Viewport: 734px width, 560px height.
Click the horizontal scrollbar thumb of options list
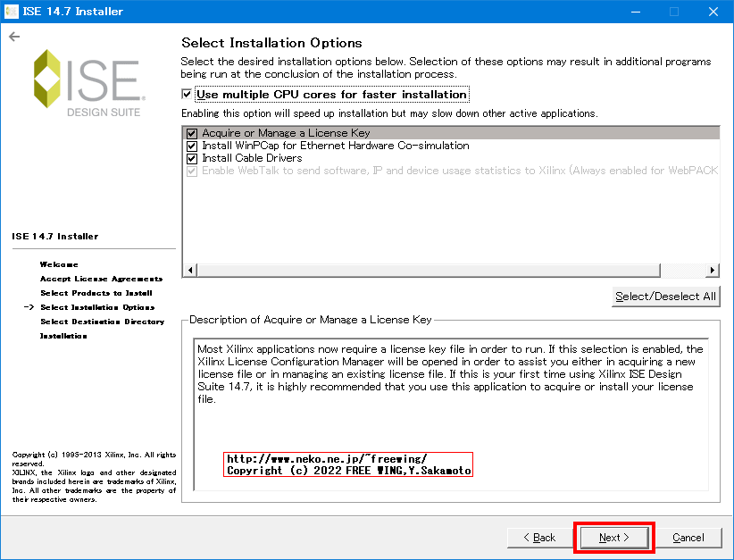(x=429, y=270)
